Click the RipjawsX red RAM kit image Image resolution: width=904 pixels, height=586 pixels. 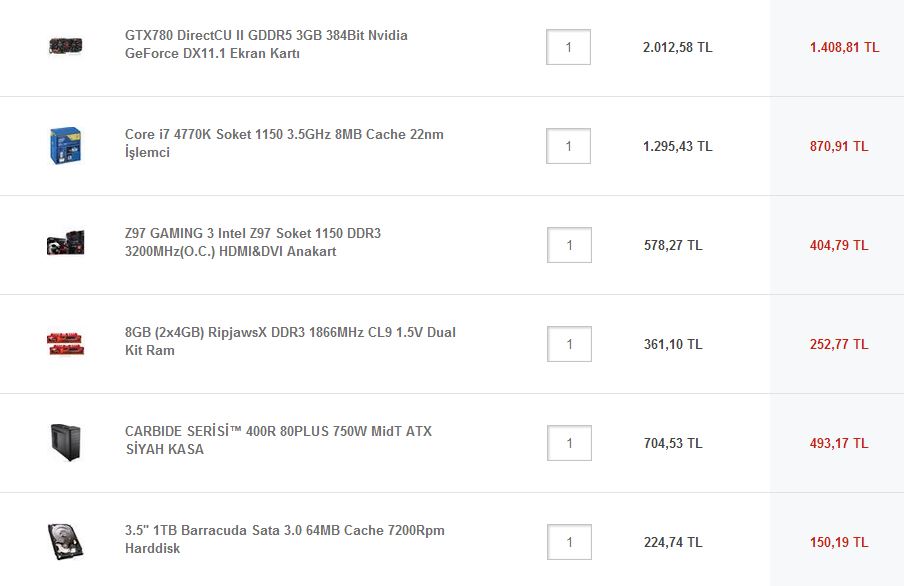(x=65, y=342)
